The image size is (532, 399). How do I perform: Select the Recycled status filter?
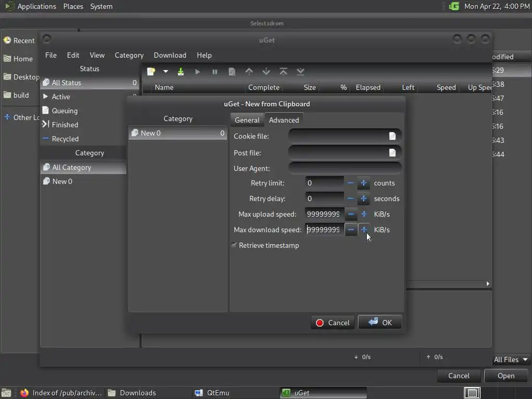(83, 139)
